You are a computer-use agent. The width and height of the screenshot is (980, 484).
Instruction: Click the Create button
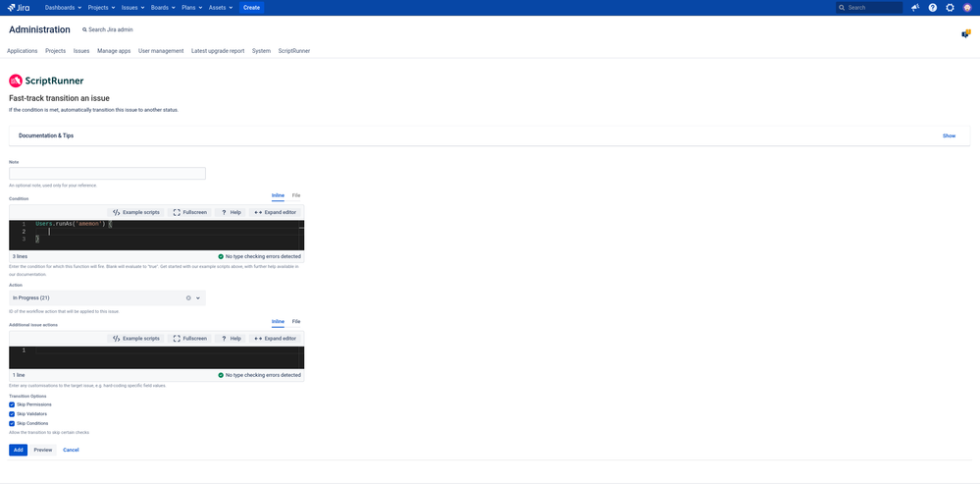click(251, 8)
